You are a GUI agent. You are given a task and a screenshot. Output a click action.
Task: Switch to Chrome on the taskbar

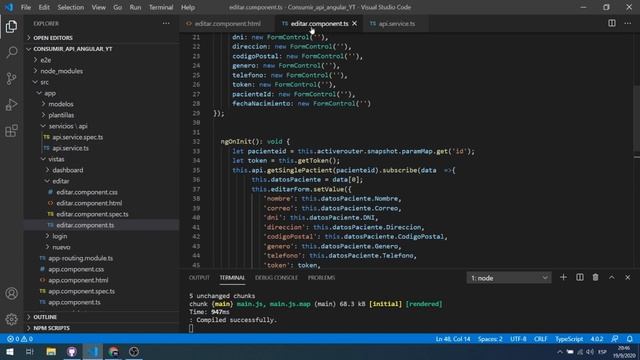113,351
